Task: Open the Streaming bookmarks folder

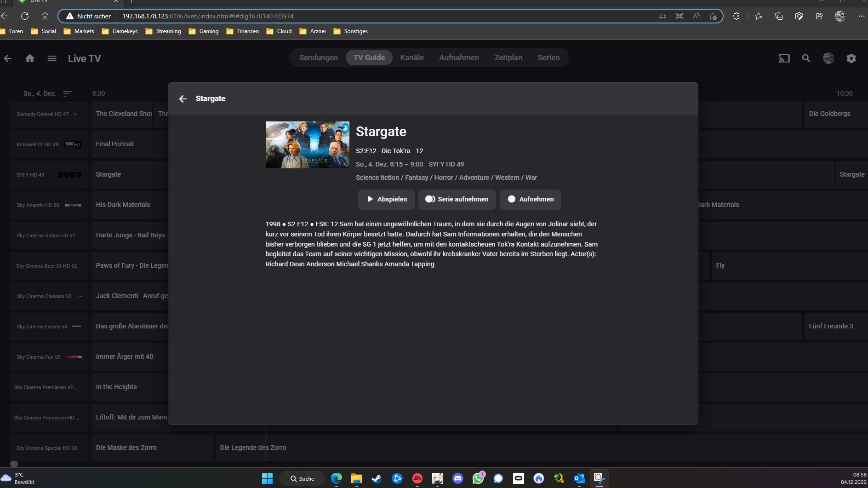Action: coord(163,31)
